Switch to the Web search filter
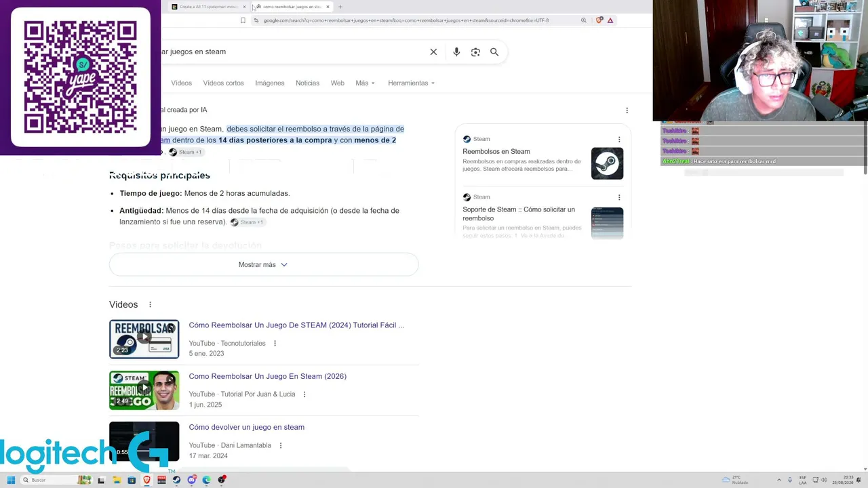 337,83
